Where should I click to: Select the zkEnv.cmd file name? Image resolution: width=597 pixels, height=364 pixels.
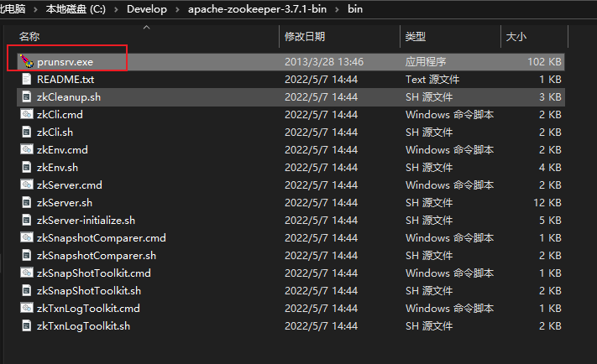(x=62, y=150)
